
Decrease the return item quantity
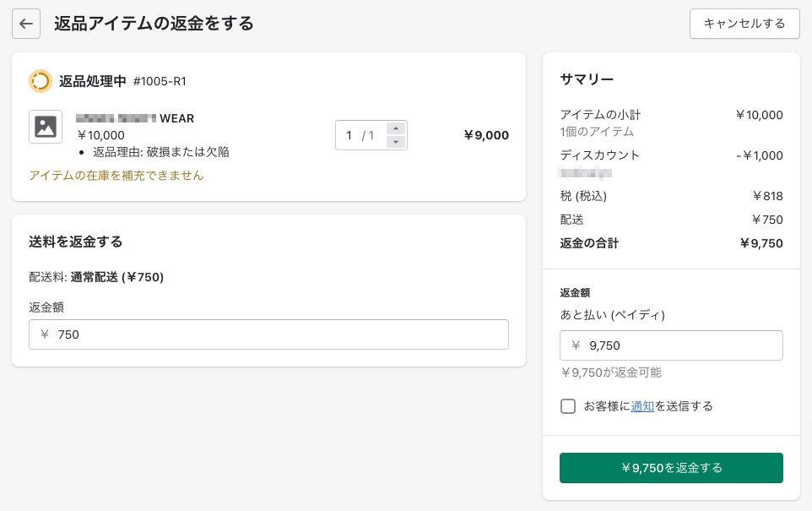pyautogui.click(x=396, y=142)
